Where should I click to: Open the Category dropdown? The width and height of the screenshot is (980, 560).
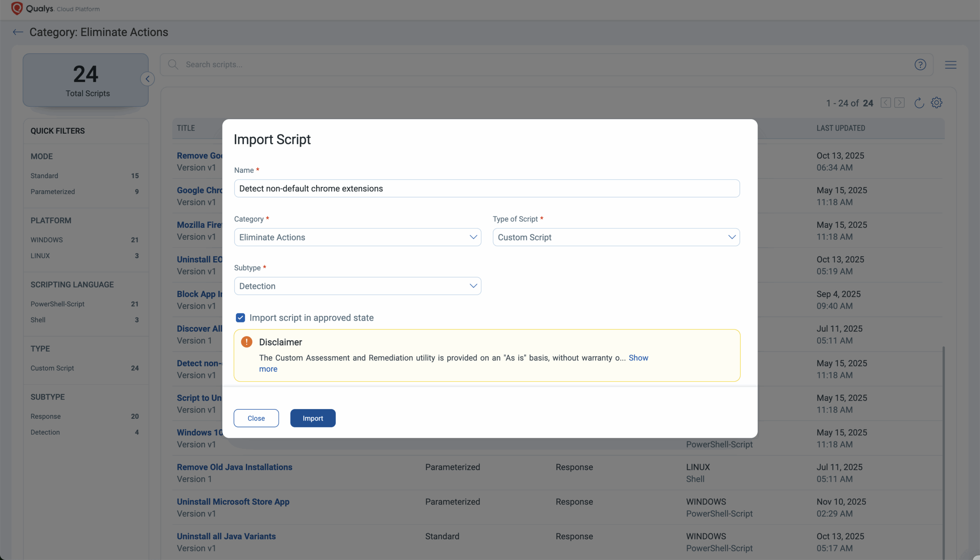[358, 237]
